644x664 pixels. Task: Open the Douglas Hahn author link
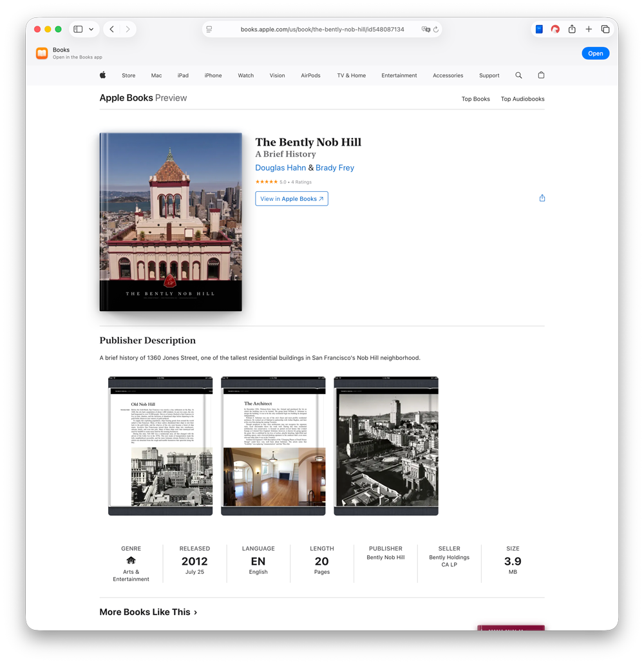(x=280, y=168)
